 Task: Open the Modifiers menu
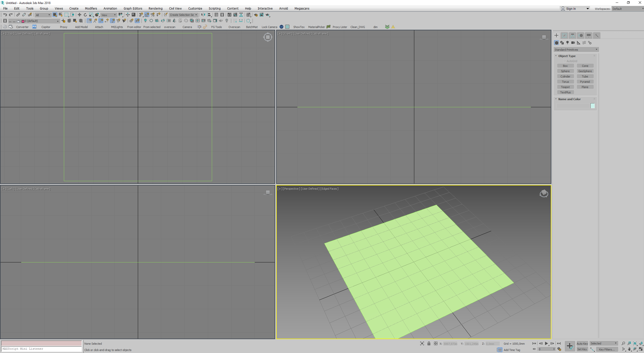[x=91, y=8]
